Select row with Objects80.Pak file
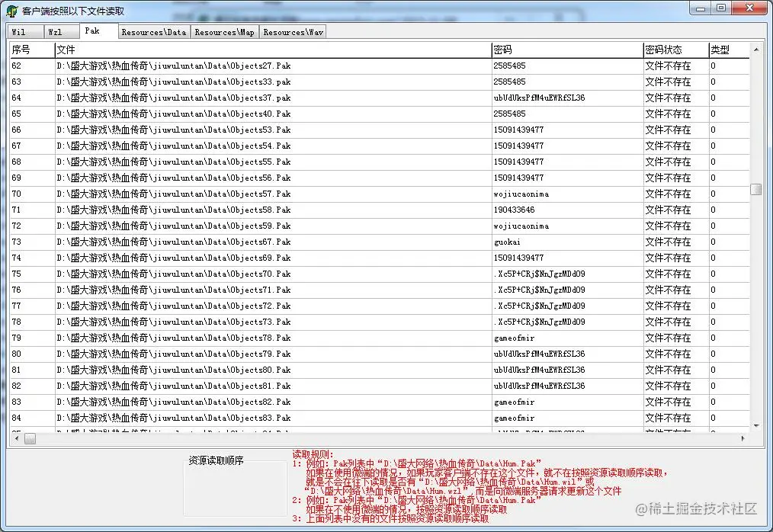Viewport: 773px width, 532px height. [380, 370]
